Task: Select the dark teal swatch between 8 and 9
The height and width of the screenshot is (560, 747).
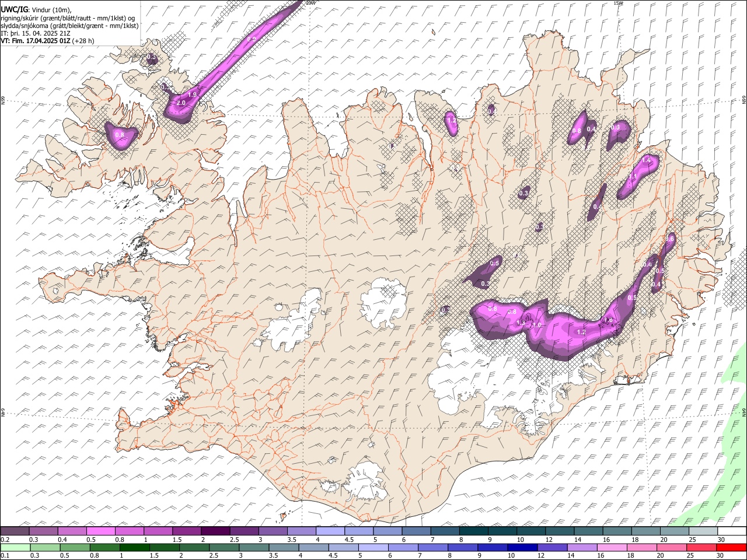Action: (473, 531)
